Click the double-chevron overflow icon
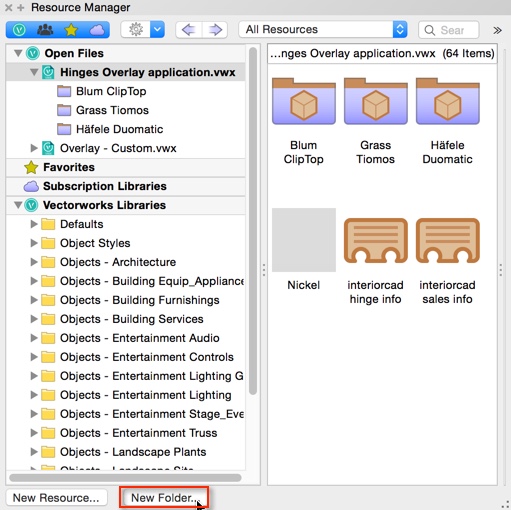 point(497,30)
